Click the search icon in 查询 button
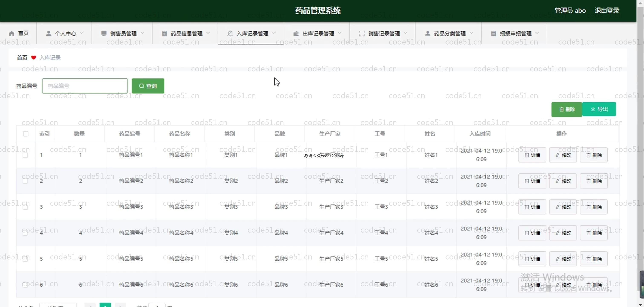The height and width of the screenshot is (307, 644). tap(142, 86)
